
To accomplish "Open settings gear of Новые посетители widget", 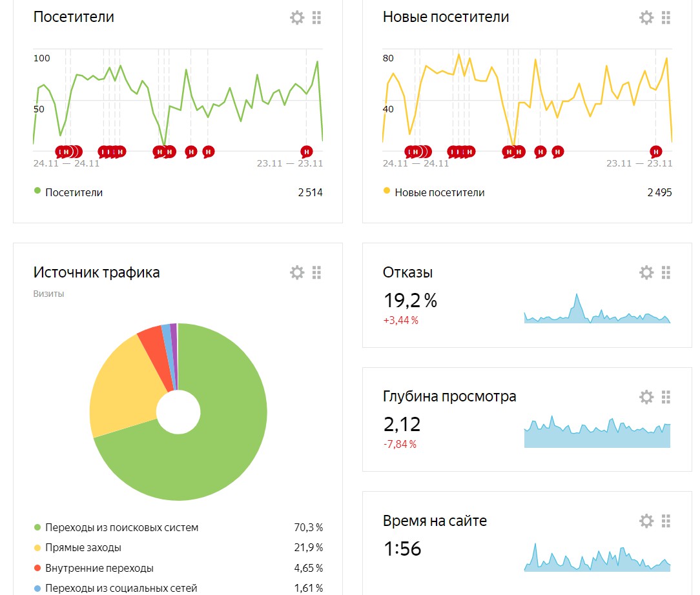I will 646,17.
